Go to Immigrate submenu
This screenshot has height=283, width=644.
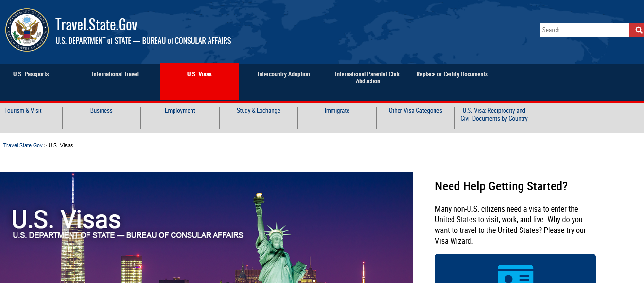(337, 111)
